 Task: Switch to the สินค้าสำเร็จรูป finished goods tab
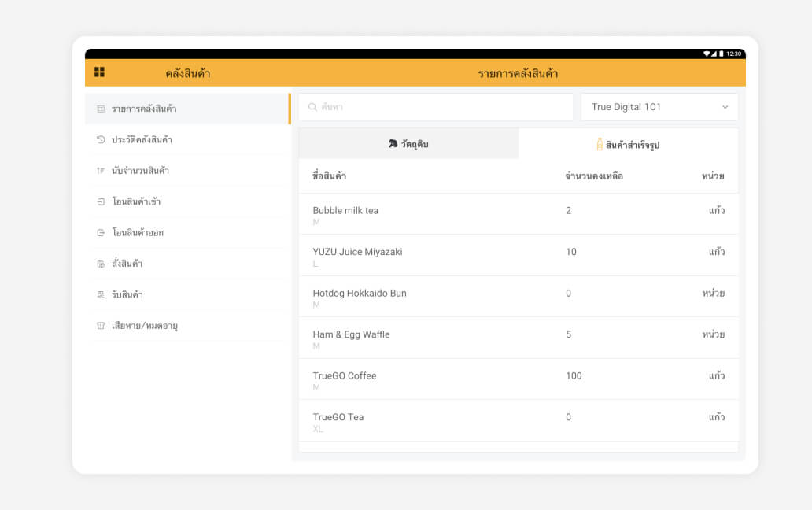pos(628,144)
